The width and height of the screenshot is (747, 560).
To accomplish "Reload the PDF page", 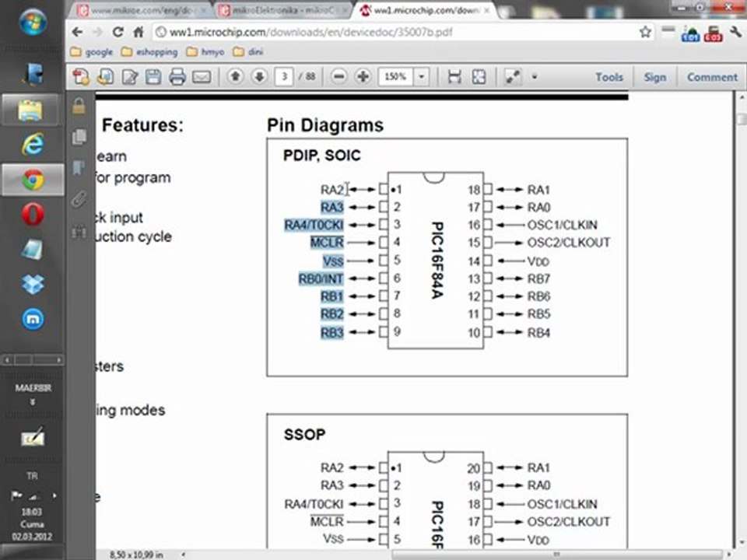I will click(x=117, y=33).
